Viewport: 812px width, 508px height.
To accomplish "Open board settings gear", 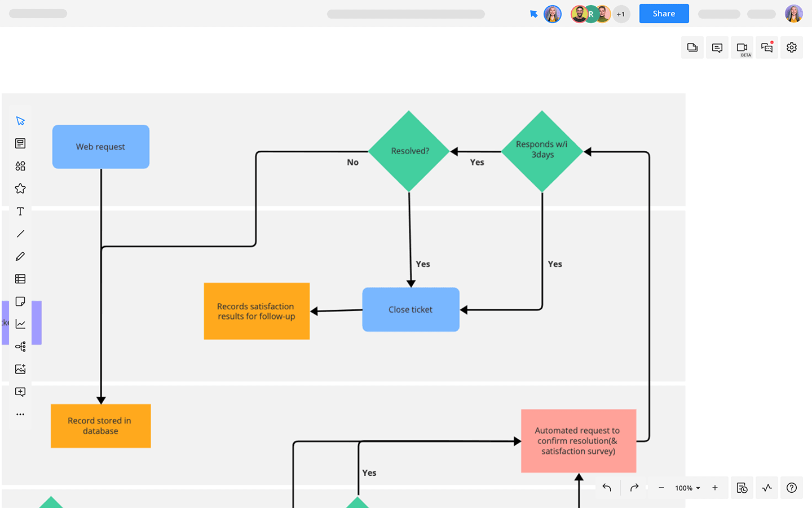I will tap(792, 48).
